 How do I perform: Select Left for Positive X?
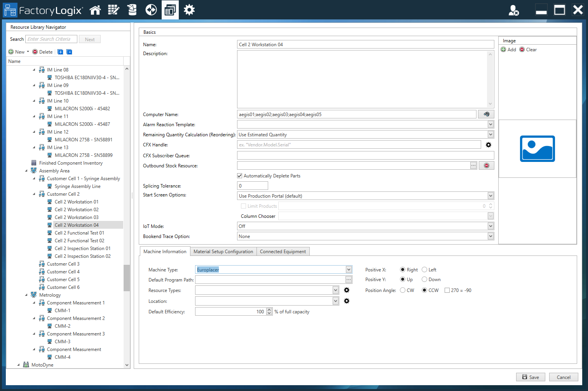click(x=424, y=269)
